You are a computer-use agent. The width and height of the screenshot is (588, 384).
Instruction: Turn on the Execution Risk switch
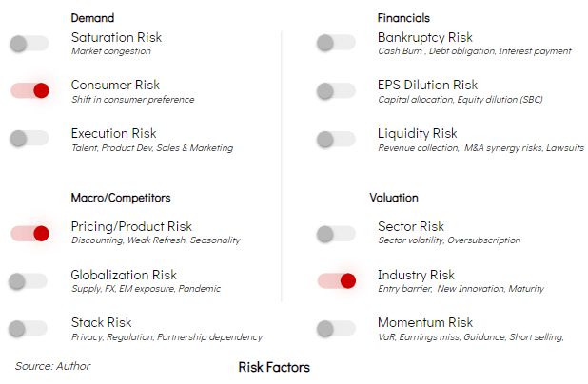[x=29, y=139]
